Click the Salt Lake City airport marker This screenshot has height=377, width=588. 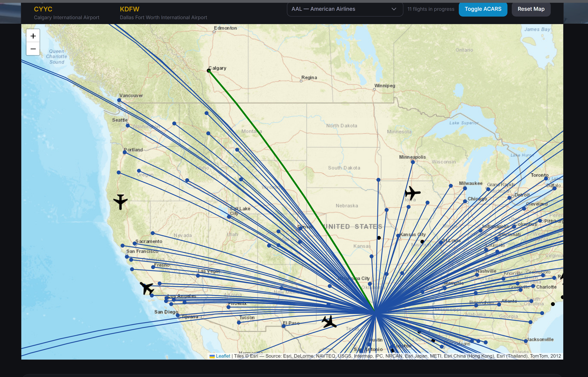(229, 217)
